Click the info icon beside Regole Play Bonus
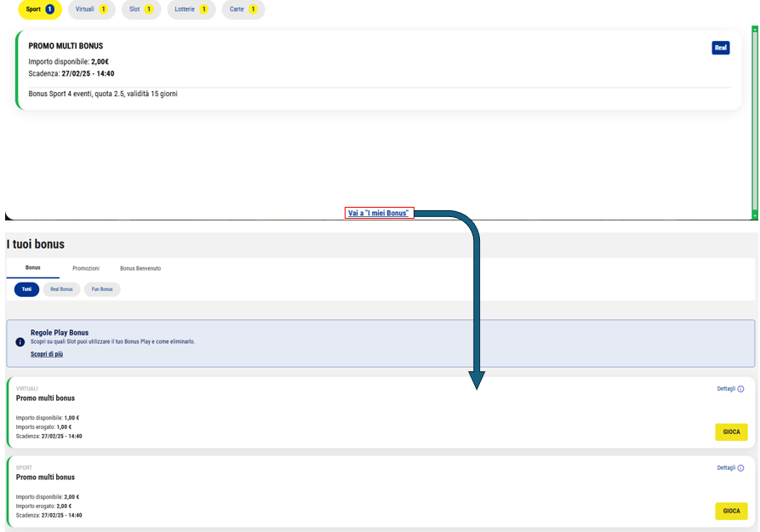Image resolution: width=760 pixels, height=532 pixels. [20, 341]
